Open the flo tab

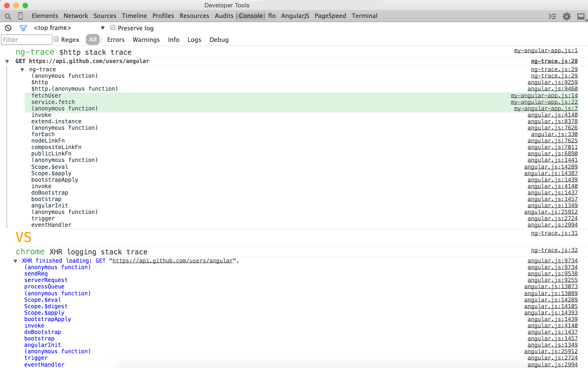[272, 16]
